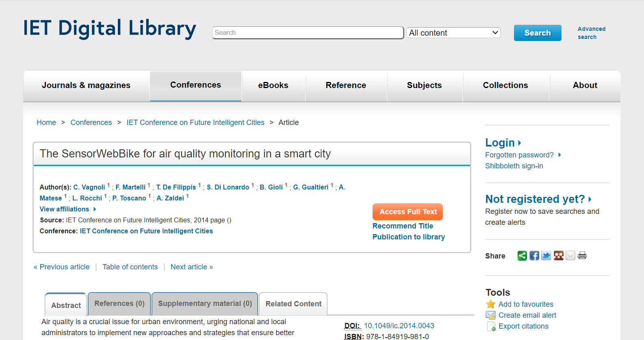Click the star favourites icon
The height and width of the screenshot is (340, 644).
coord(491,304)
